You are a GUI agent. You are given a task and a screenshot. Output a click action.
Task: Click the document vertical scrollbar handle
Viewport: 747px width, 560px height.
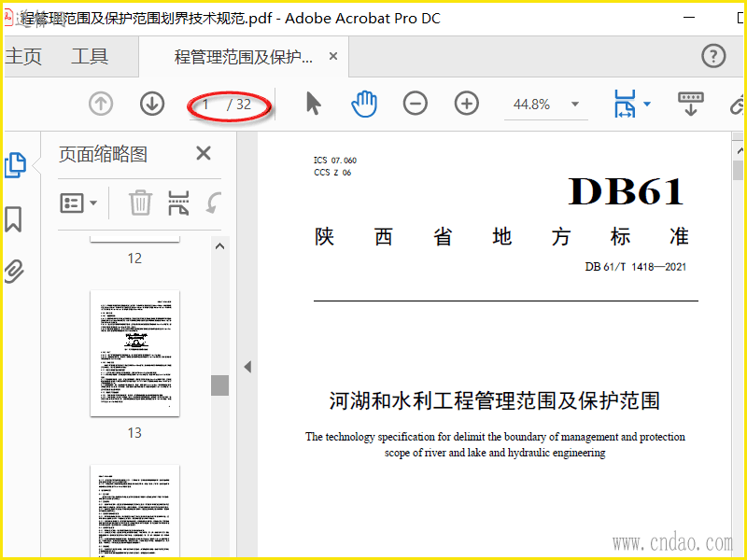(739, 170)
